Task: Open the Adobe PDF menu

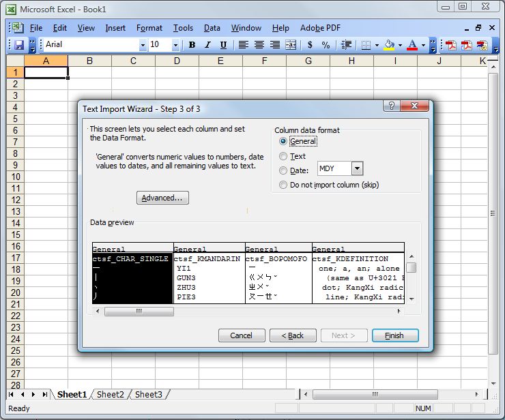Action: pos(320,28)
